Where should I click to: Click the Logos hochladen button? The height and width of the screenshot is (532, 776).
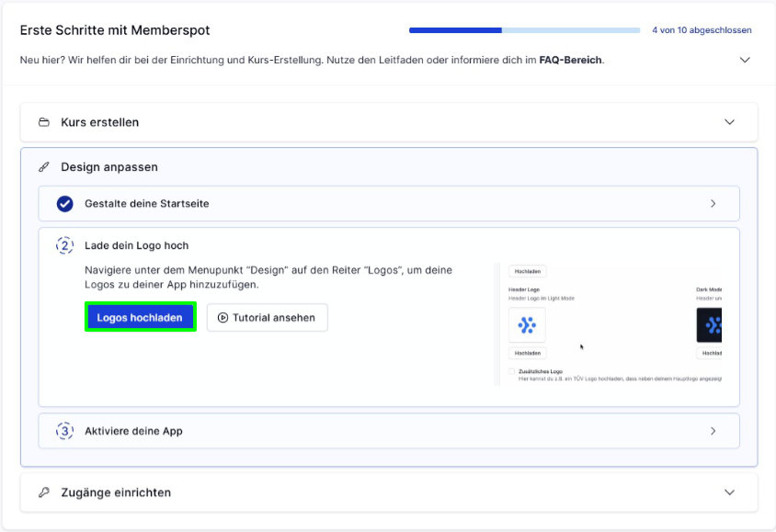140,317
